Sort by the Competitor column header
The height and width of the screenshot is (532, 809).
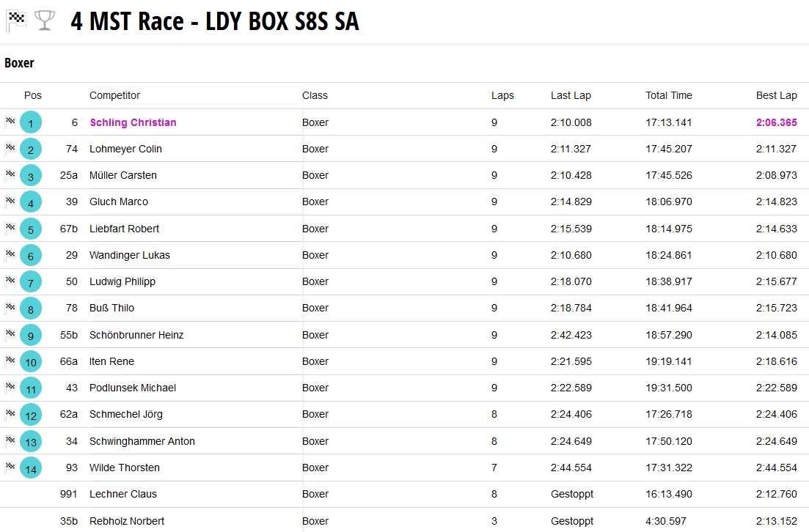[x=114, y=95]
